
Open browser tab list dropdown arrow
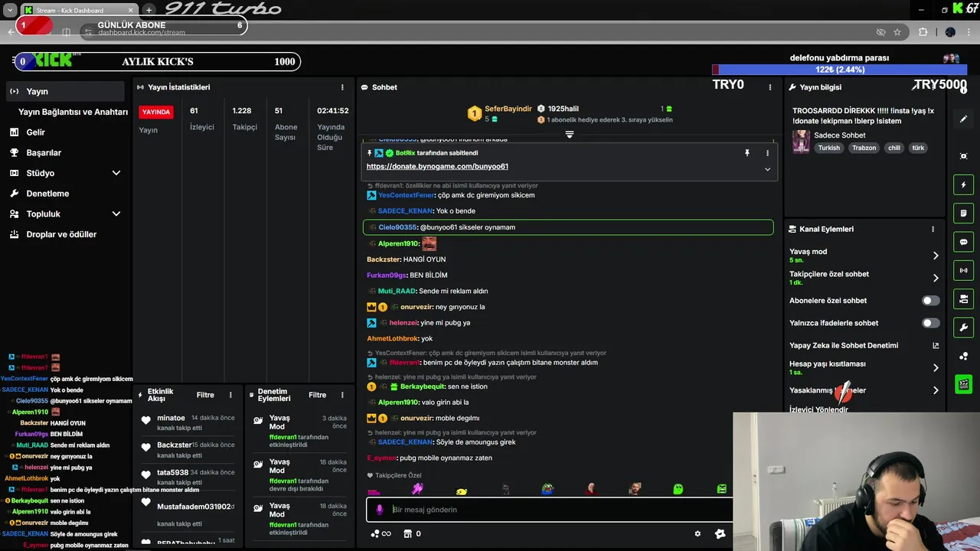coord(10,10)
